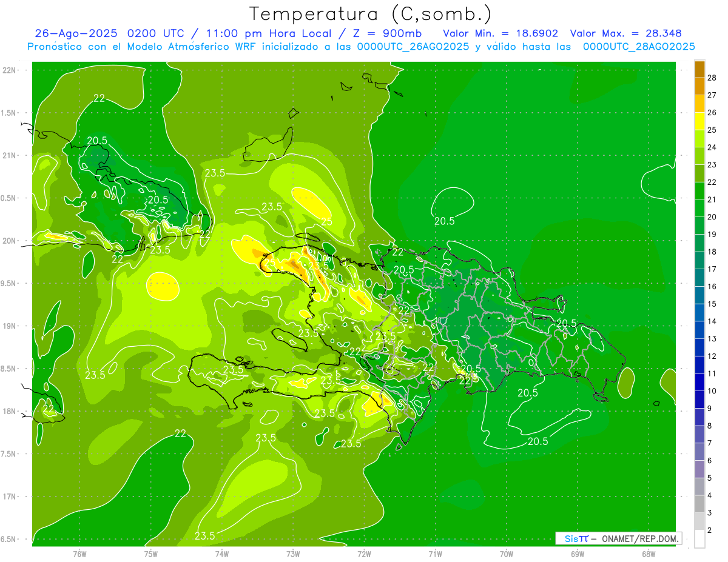Pick the legend color band between 16 and 17
The image size is (728, 562).
(x=699, y=278)
